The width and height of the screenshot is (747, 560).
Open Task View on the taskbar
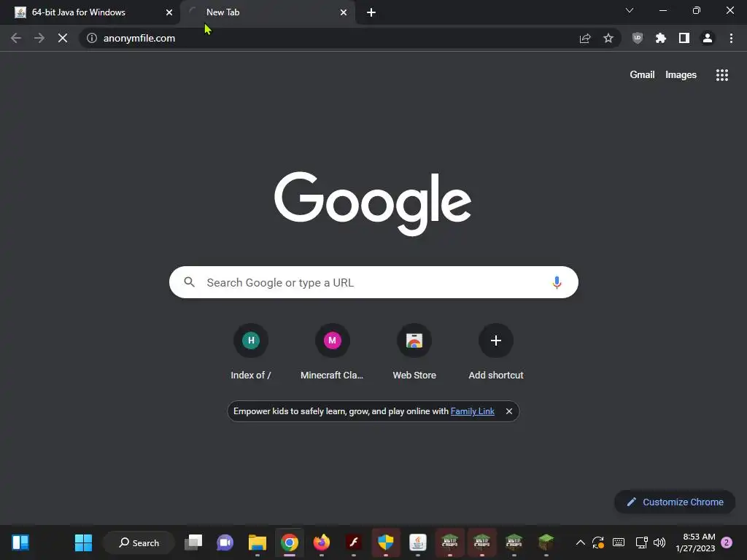coord(193,542)
